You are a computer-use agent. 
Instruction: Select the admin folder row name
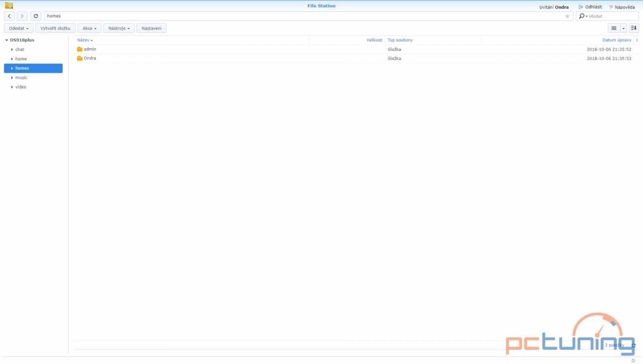[x=90, y=49]
